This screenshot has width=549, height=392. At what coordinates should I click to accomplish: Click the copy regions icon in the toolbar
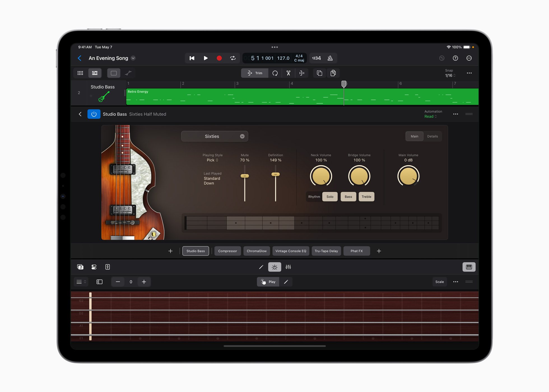(333, 73)
